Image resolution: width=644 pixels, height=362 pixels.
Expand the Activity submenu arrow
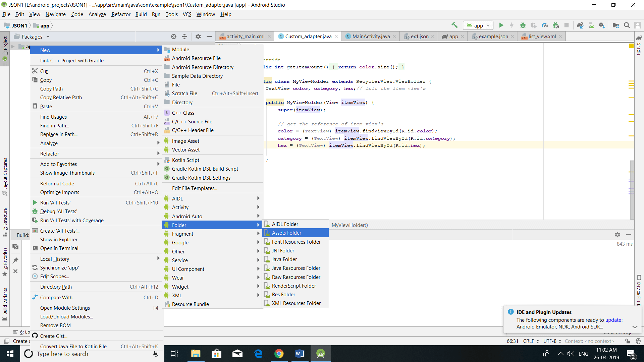[x=258, y=207]
